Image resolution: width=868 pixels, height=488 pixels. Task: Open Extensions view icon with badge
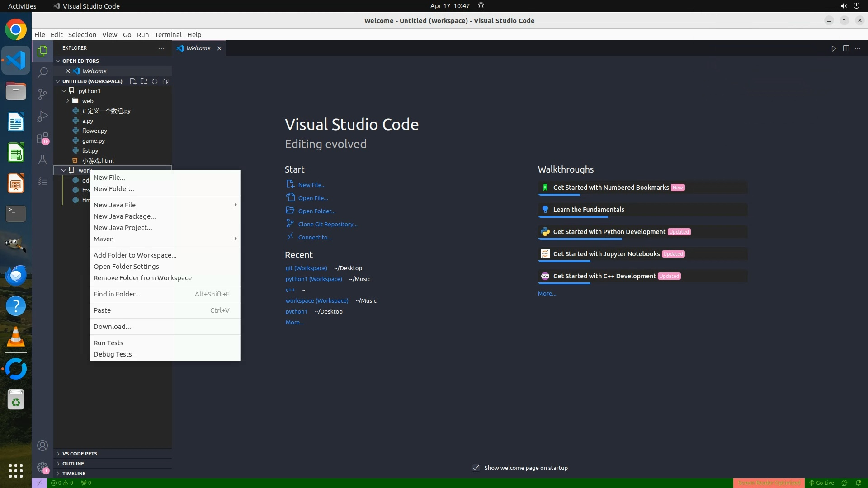pos(42,138)
